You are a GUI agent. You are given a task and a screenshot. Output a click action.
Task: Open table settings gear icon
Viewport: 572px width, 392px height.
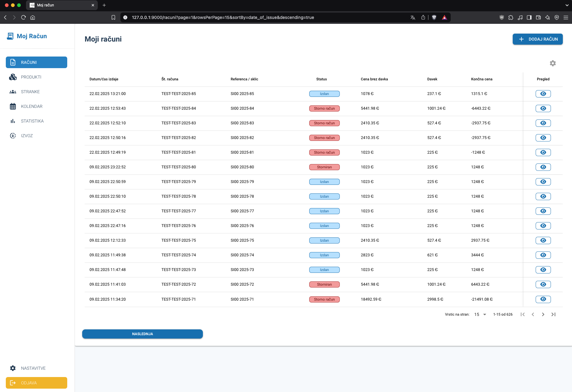552,63
